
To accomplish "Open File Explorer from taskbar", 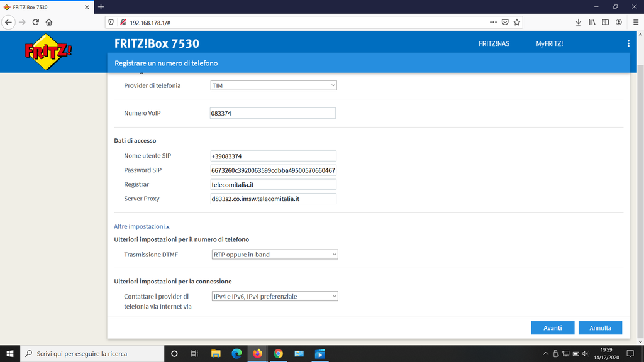I will click(x=216, y=353).
